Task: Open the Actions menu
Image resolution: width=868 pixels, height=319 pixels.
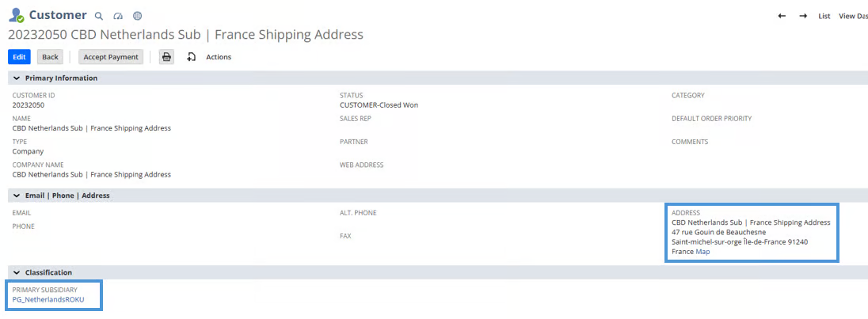Action: point(219,57)
